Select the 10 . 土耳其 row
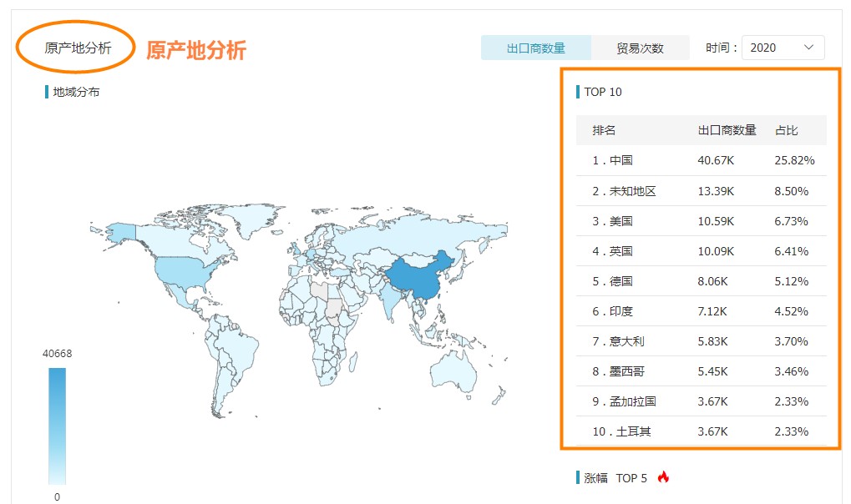Image resolution: width=851 pixels, height=504 pixels. click(701, 431)
